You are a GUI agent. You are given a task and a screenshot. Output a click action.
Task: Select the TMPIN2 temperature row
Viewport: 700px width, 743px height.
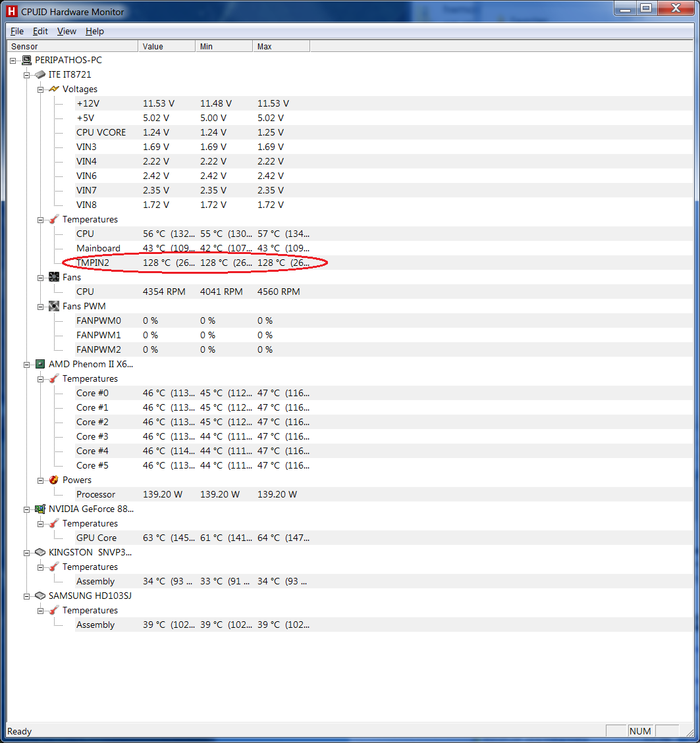point(384,263)
